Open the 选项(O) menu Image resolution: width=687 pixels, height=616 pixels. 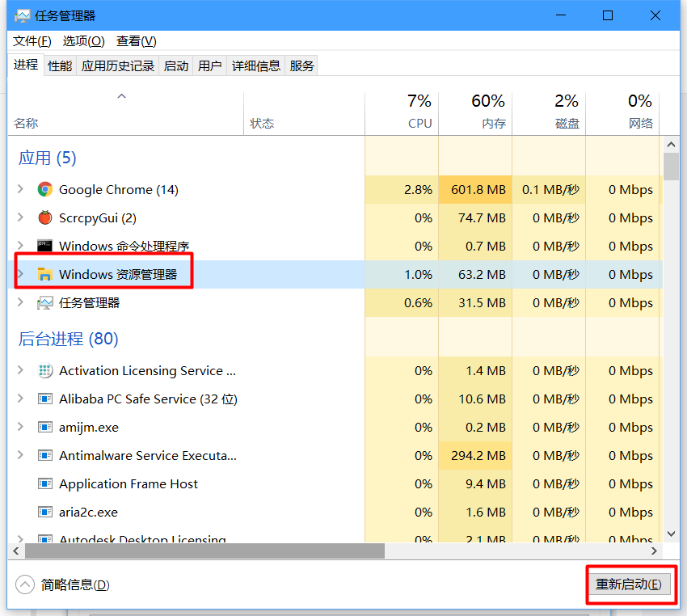(x=84, y=41)
